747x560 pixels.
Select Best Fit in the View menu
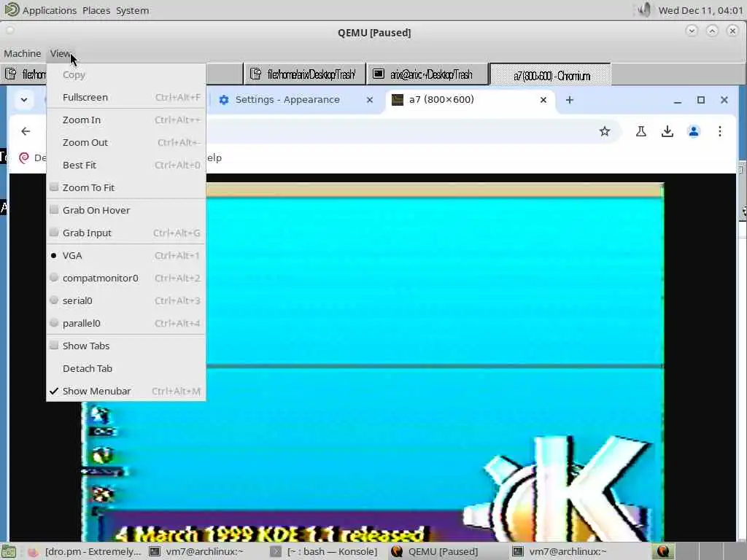coord(126,166)
